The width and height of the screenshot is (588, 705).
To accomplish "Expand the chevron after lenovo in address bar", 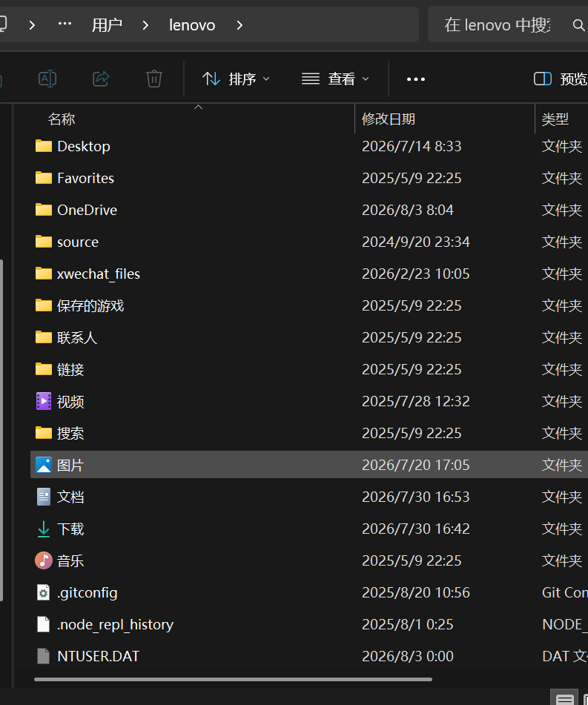I will click(x=240, y=25).
